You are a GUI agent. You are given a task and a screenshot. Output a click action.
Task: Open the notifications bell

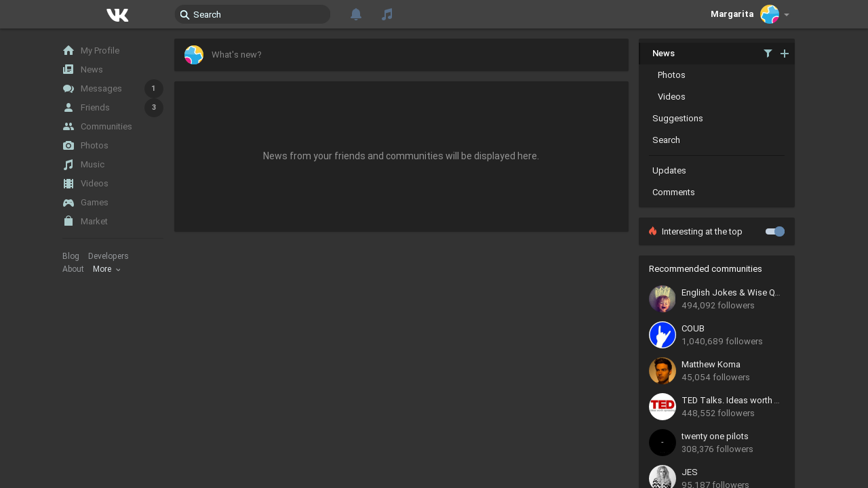(x=356, y=14)
